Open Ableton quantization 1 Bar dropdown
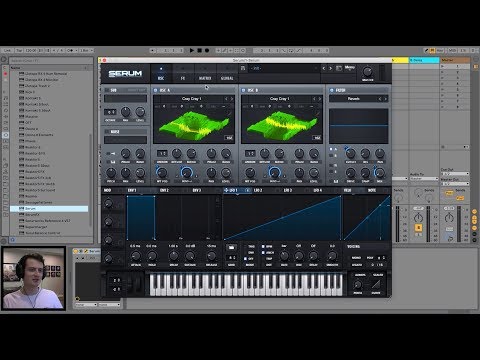The width and height of the screenshot is (480, 360). 86,50
